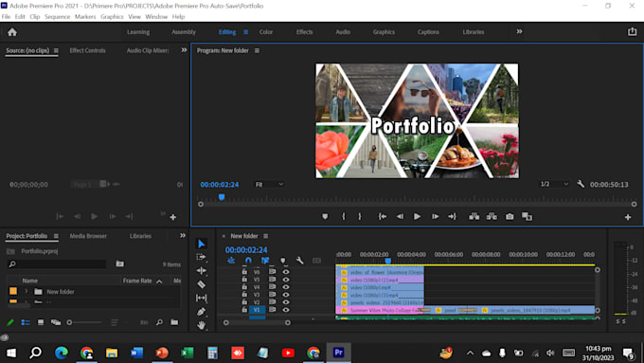This screenshot has width=644, height=363.
Task: Toggle Snap magnet in timeline
Action: point(248,261)
